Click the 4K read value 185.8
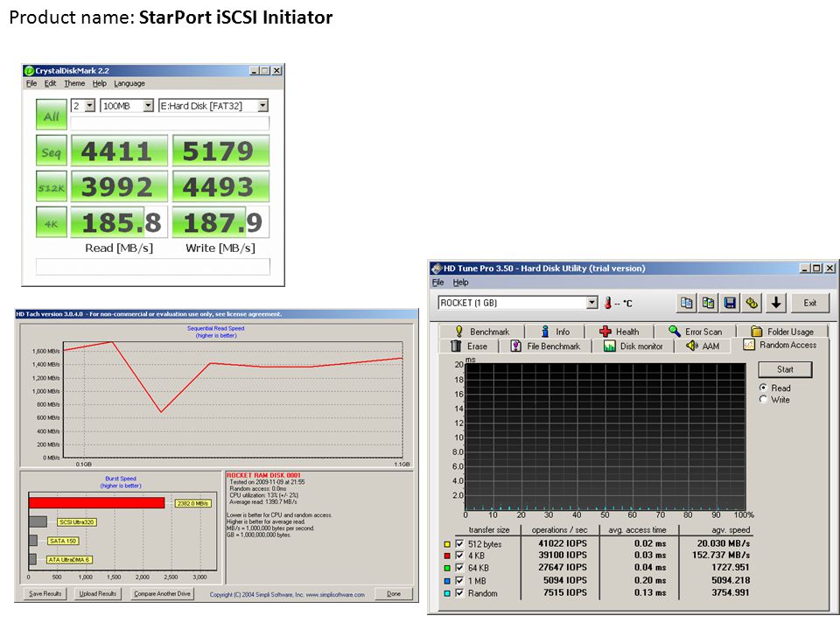The width and height of the screenshot is (840, 630). 119,221
